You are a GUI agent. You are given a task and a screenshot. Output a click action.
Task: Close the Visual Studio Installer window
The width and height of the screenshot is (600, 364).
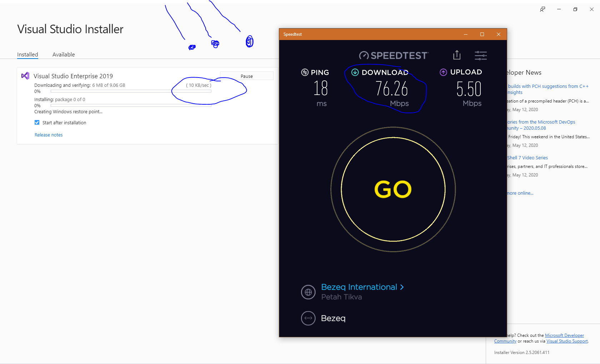click(592, 9)
